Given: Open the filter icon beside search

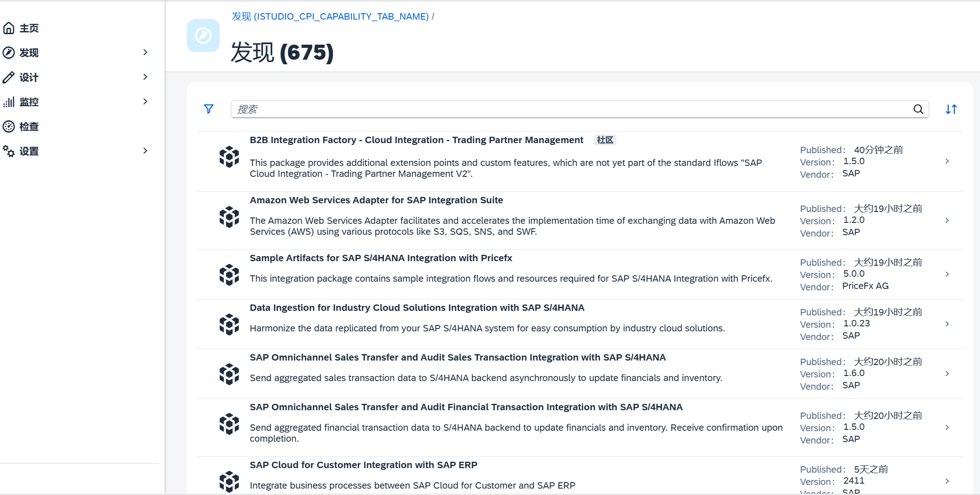Looking at the screenshot, I should point(209,109).
